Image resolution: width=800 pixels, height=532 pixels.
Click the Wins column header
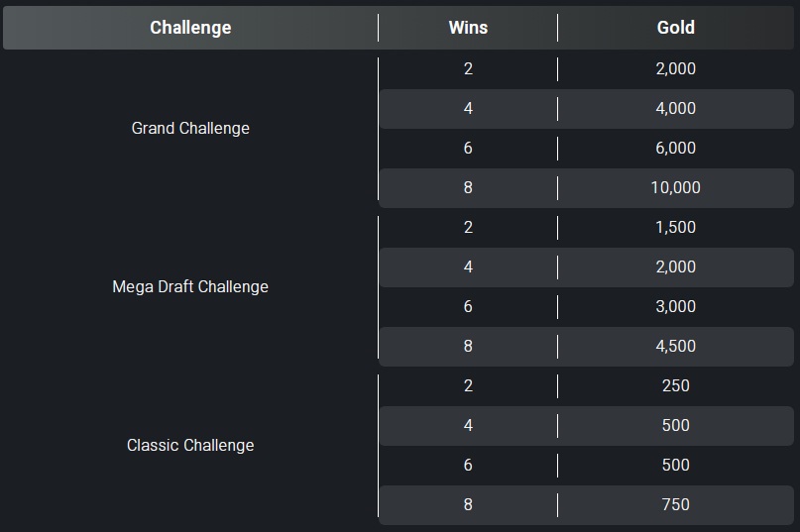point(468,28)
